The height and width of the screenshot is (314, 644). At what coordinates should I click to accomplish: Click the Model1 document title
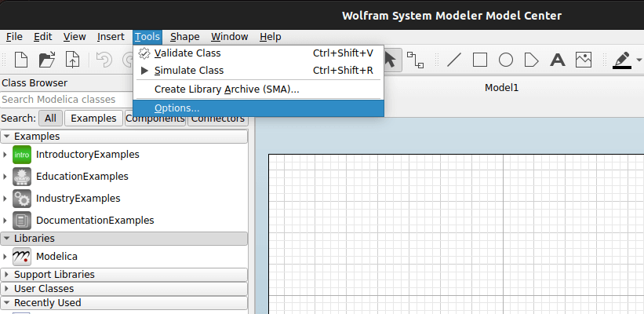(x=501, y=88)
